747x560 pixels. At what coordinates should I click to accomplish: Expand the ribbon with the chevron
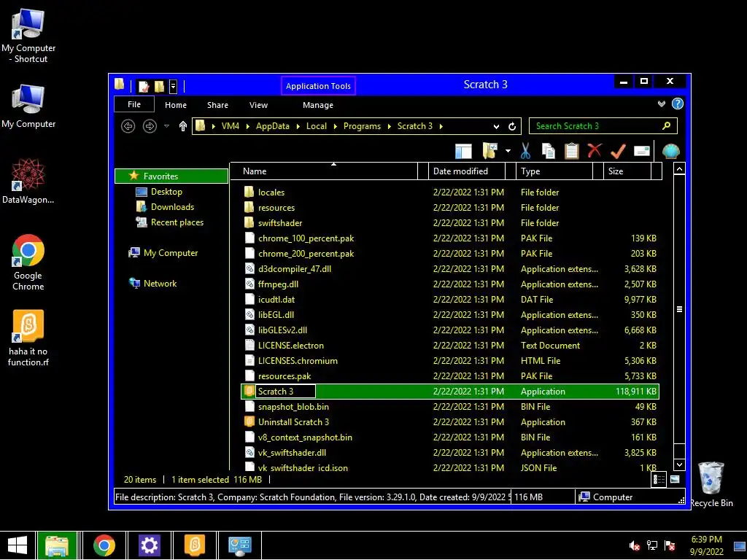(661, 104)
